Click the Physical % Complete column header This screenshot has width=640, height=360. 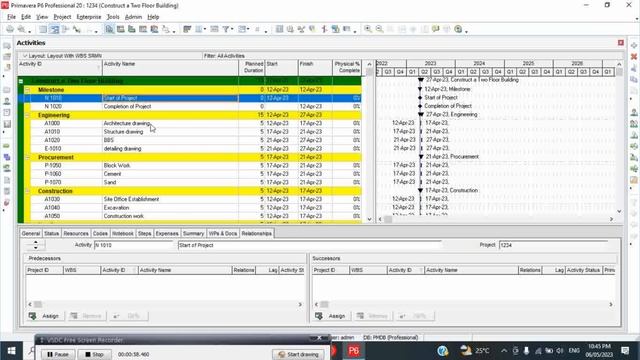pos(347,67)
